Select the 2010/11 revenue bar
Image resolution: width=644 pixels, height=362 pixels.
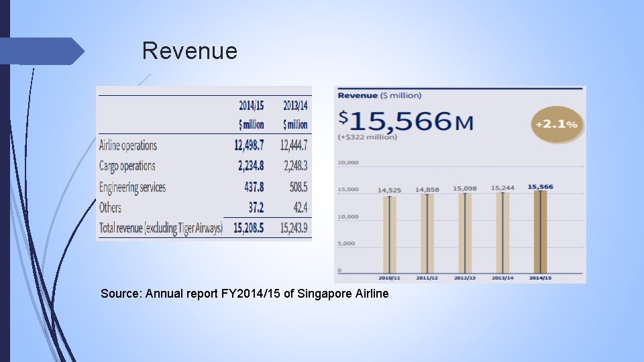389,235
